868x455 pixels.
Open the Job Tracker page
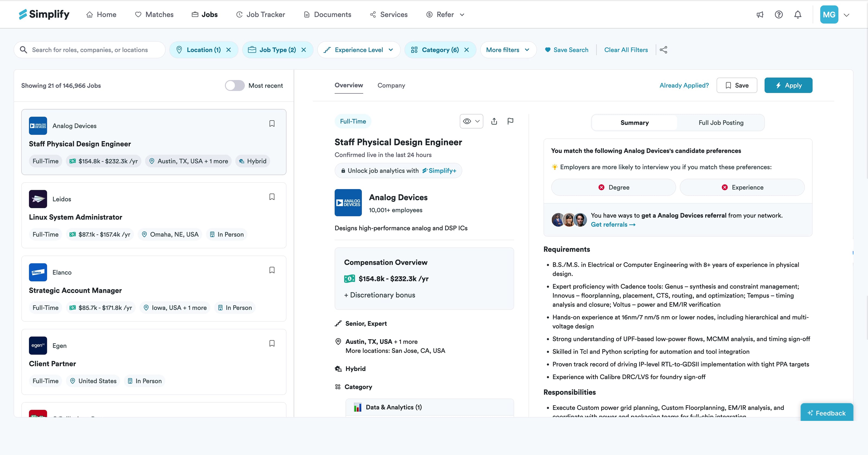(x=261, y=14)
